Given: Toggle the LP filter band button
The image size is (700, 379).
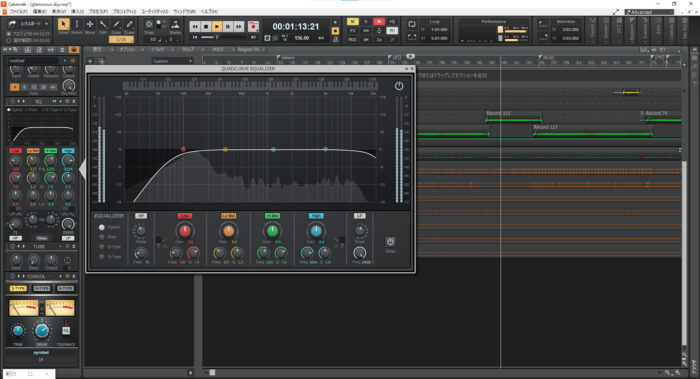Looking at the screenshot, I should click(359, 216).
